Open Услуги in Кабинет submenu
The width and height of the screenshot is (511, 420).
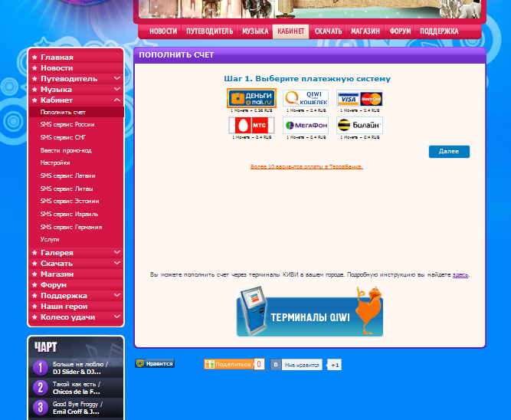pyautogui.click(x=50, y=239)
